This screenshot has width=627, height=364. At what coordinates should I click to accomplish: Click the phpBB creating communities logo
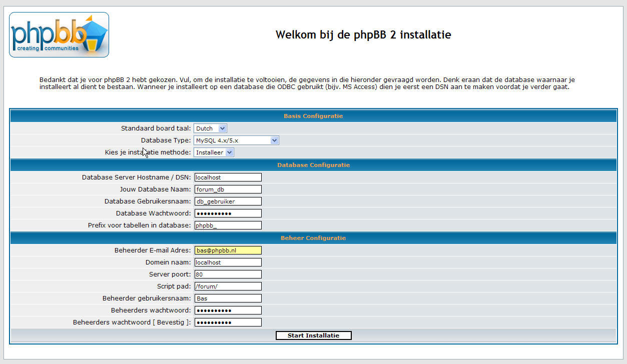tap(59, 34)
